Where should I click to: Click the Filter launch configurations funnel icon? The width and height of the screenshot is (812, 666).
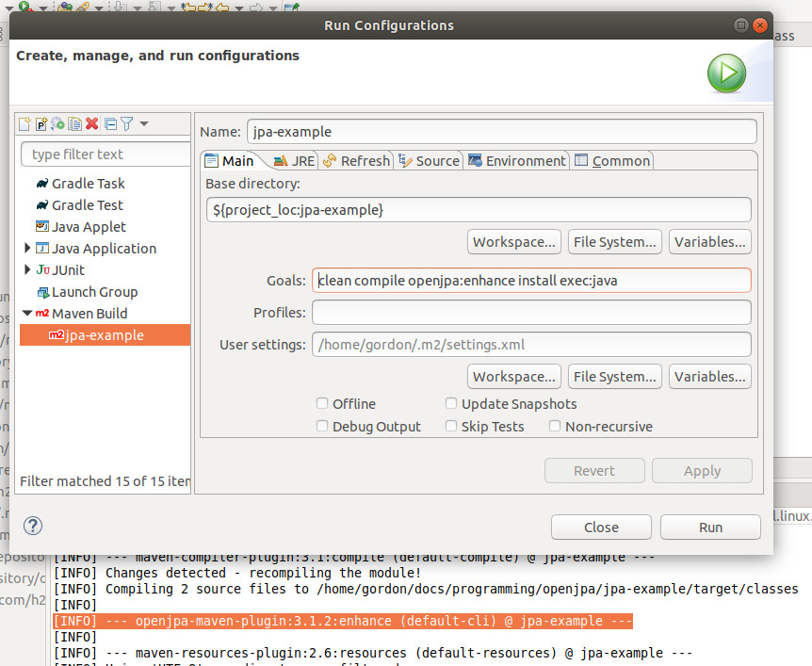coord(127,123)
